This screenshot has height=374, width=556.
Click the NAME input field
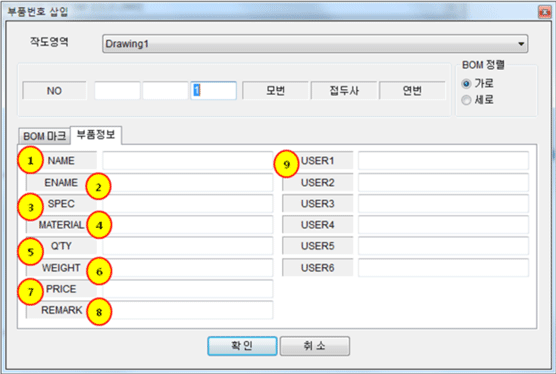(188, 161)
